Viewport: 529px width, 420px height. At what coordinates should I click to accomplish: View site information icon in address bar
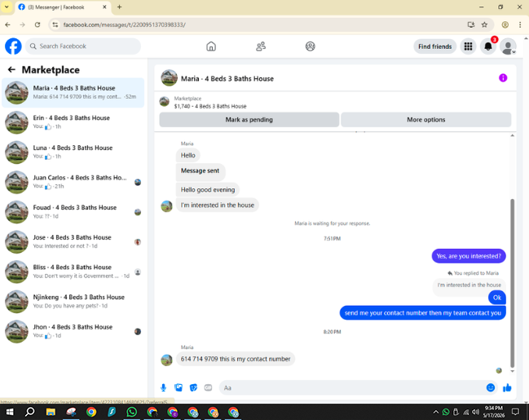pos(55,24)
